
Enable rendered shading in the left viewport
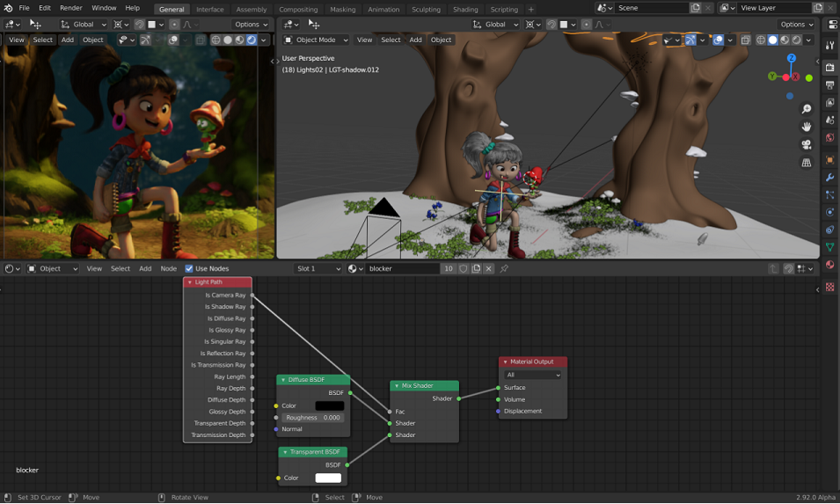[252, 40]
